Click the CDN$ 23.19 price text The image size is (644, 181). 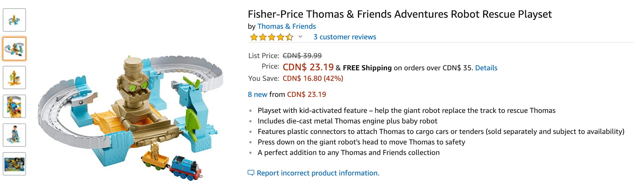308,67
